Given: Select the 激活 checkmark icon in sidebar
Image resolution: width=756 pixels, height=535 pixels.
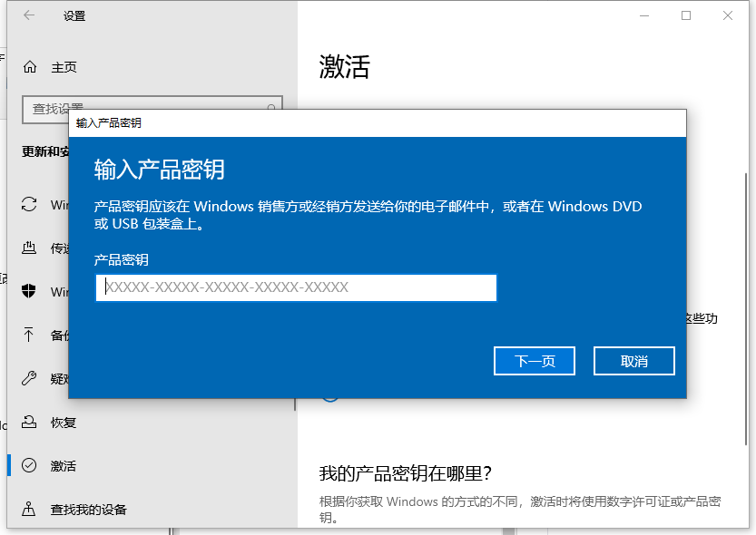Looking at the screenshot, I should [x=28, y=465].
